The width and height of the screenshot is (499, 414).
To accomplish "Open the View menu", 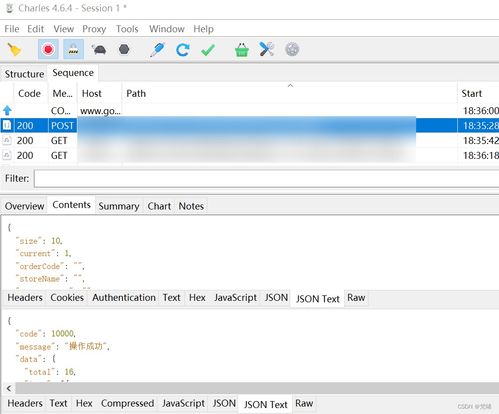I will coord(63,29).
